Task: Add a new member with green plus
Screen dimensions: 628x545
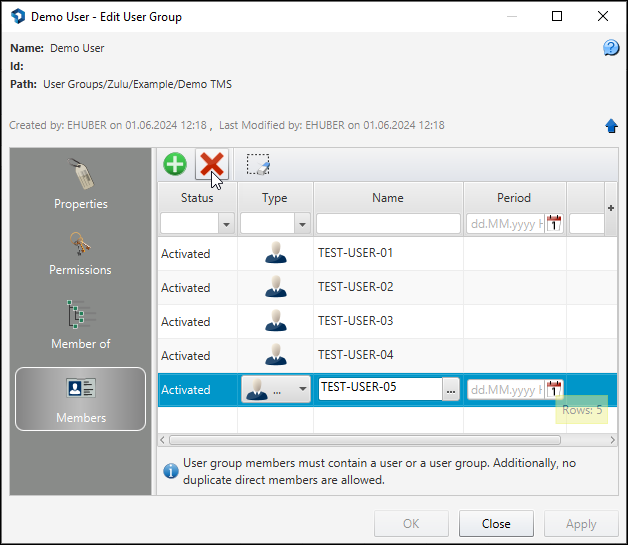Action: tap(175, 164)
